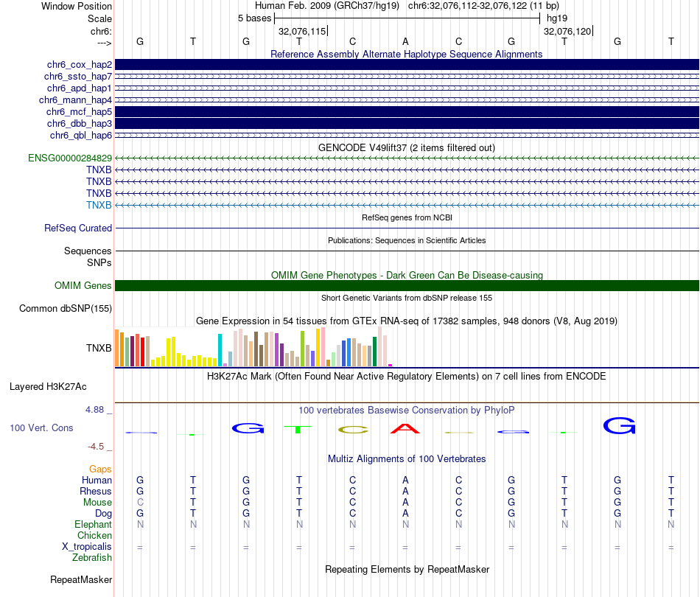Click the GENCODE V49lift37 track title
Viewport: 700px width, 597px height.
[407, 147]
